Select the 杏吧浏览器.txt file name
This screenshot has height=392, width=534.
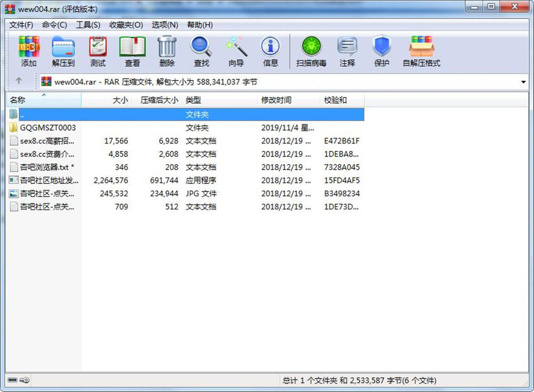[47, 167]
